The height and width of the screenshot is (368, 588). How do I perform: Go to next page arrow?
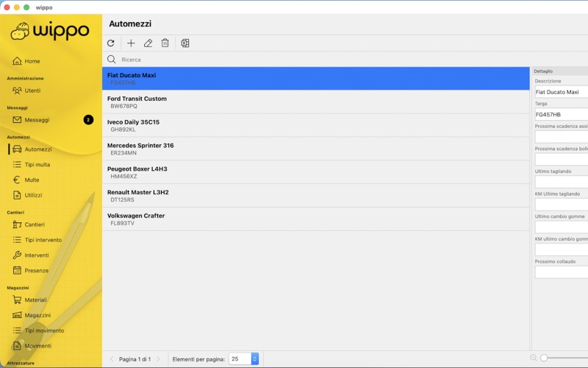158,359
